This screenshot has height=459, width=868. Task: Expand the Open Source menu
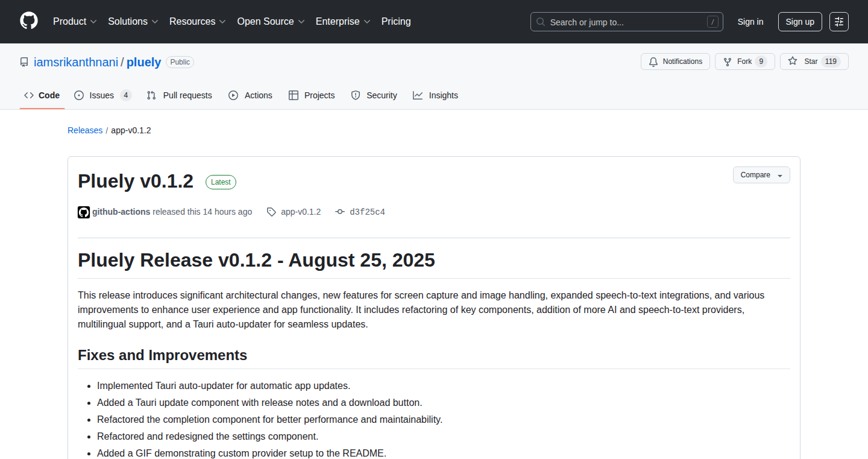point(271,21)
